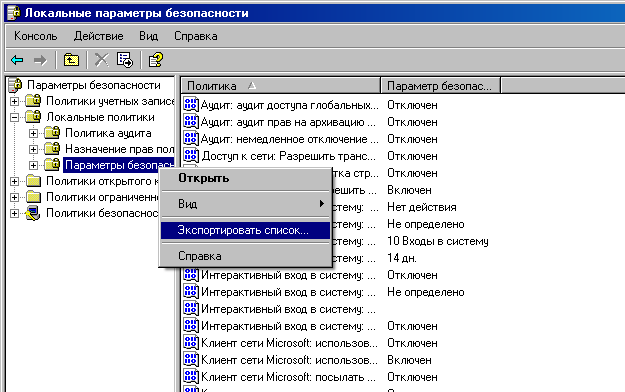The height and width of the screenshot is (392, 625).
Task: Click the Локальные политики folder icon
Action: click(x=33, y=117)
